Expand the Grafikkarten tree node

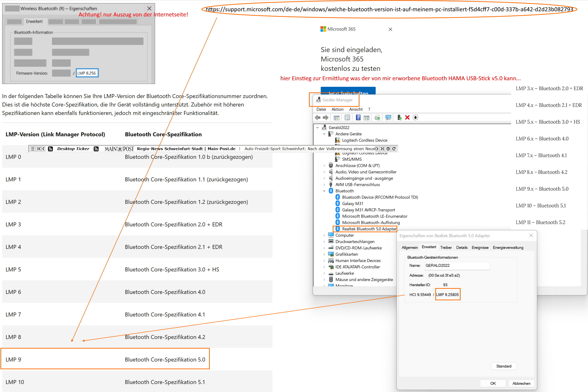(324, 254)
